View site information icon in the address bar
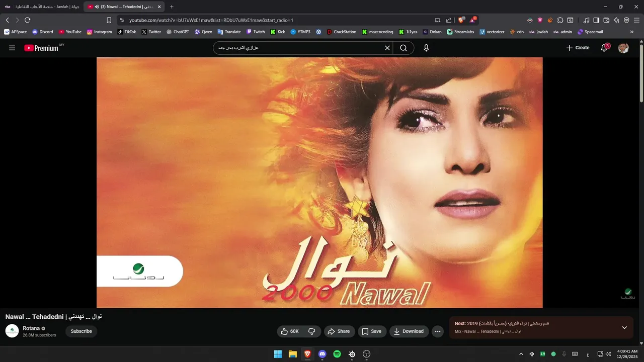Screen dimensions: 644x362 [x=122, y=20]
